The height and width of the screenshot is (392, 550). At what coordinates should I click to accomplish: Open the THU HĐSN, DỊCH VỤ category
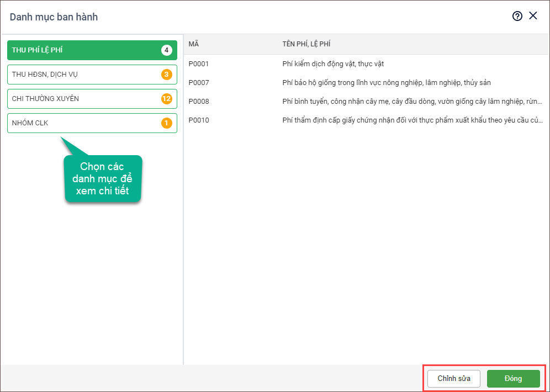click(x=83, y=75)
